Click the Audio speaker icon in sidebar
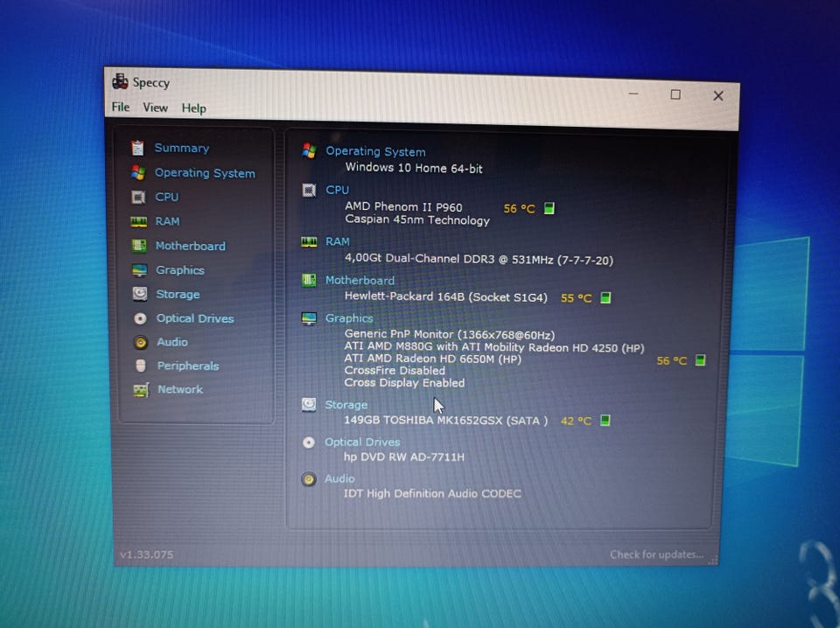This screenshot has height=628, width=840. [141, 342]
